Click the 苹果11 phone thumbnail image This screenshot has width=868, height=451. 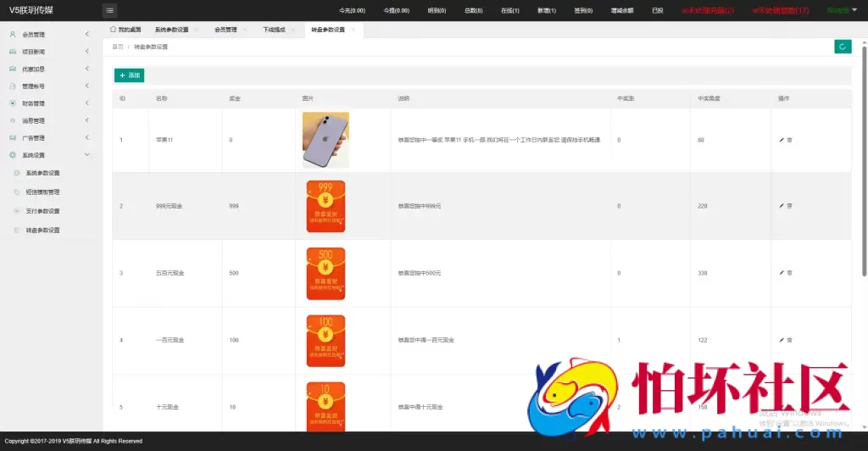pos(325,140)
